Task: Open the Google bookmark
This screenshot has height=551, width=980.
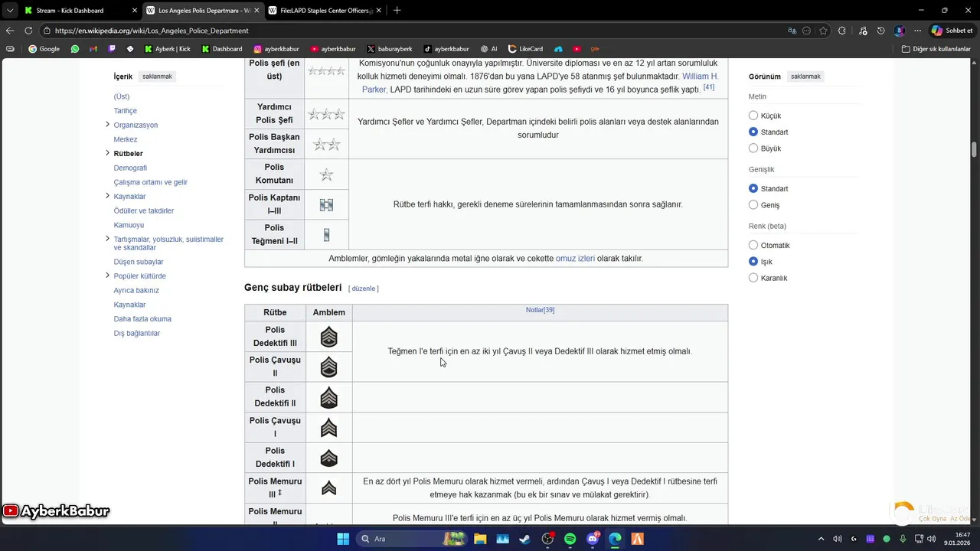Action: tap(44, 49)
